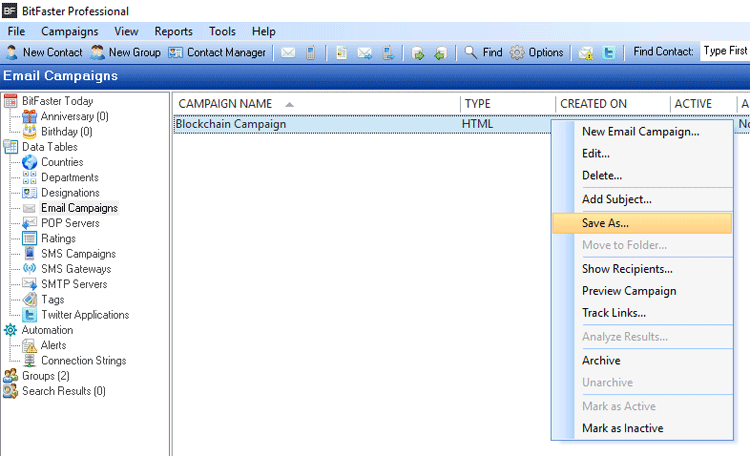Select the Birthday item in the tree
The width and height of the screenshot is (750, 456).
point(66,131)
